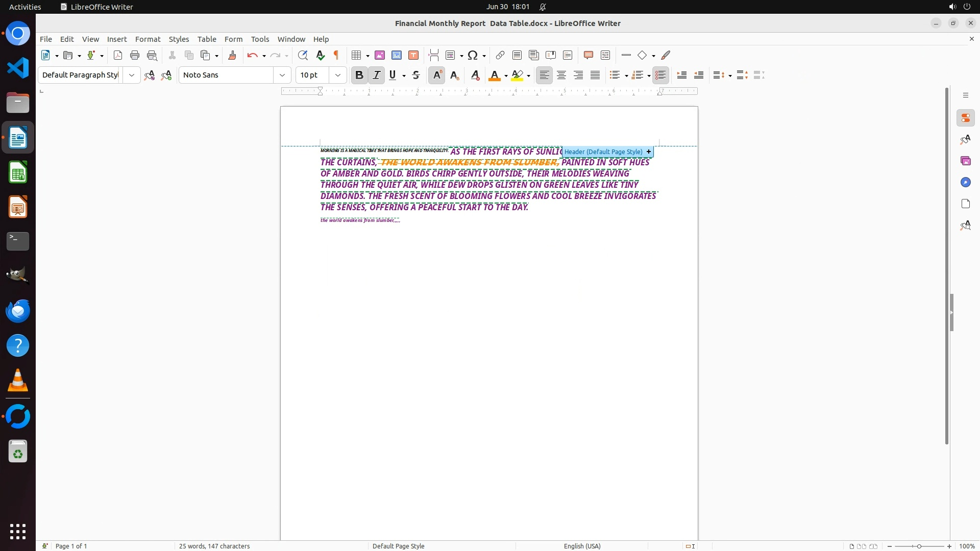The height and width of the screenshot is (551, 980).
Task: Click the Find & Replace icon
Action: click(x=303, y=55)
